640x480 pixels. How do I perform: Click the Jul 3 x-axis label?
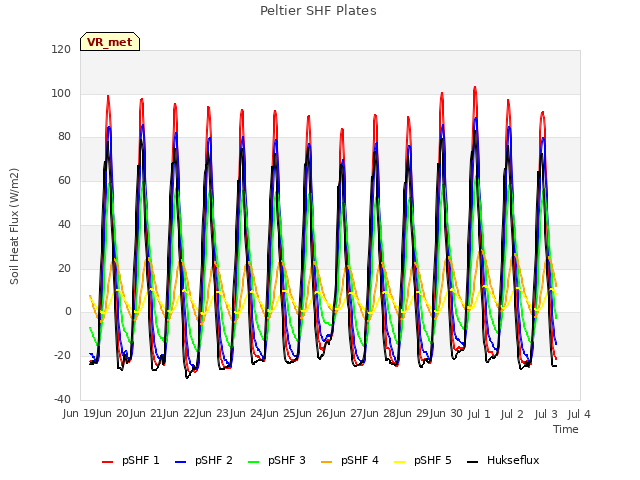[x=546, y=414]
